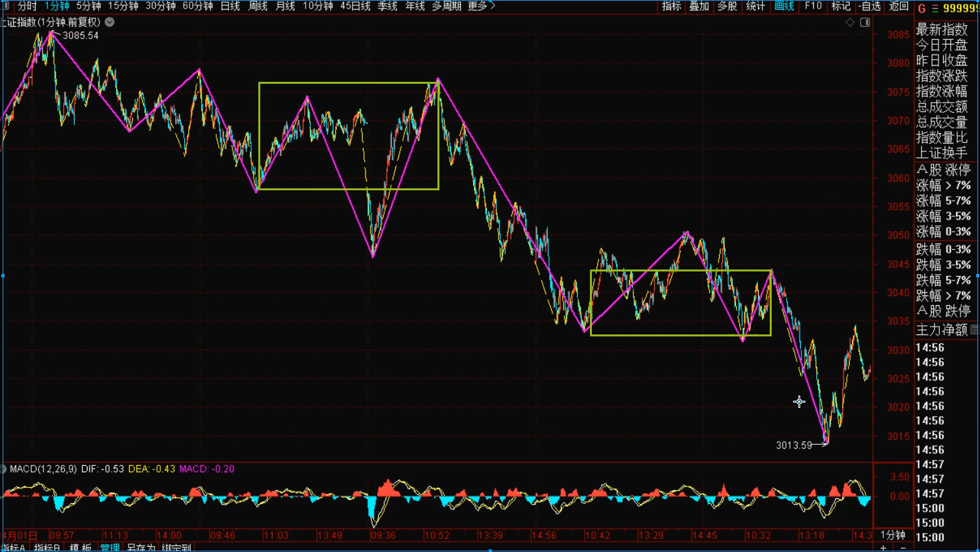
Task: Click the plus zoom-in button at the bottom right
Action: 883,548
